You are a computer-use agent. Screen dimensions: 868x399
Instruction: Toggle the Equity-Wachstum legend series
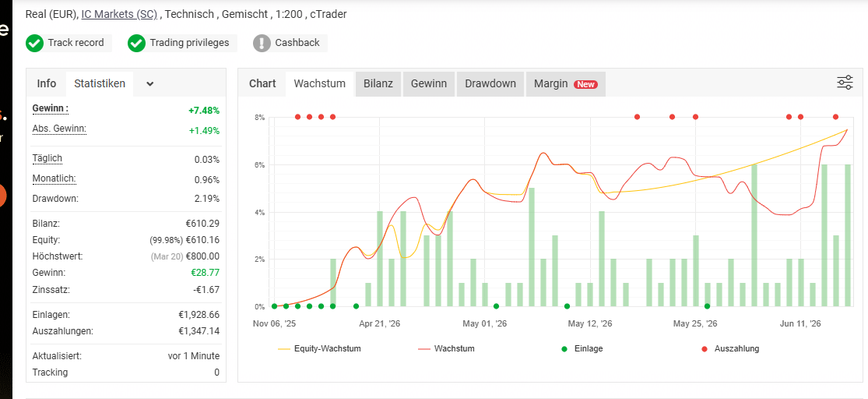[320, 349]
